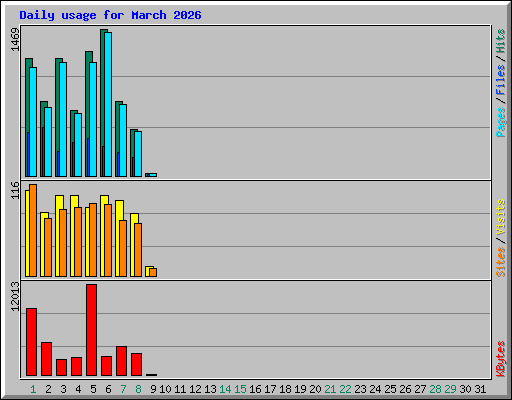This screenshot has height=400, width=512.
Task: Click the tiny cyan hits bar for day 9
Action: pos(153,175)
